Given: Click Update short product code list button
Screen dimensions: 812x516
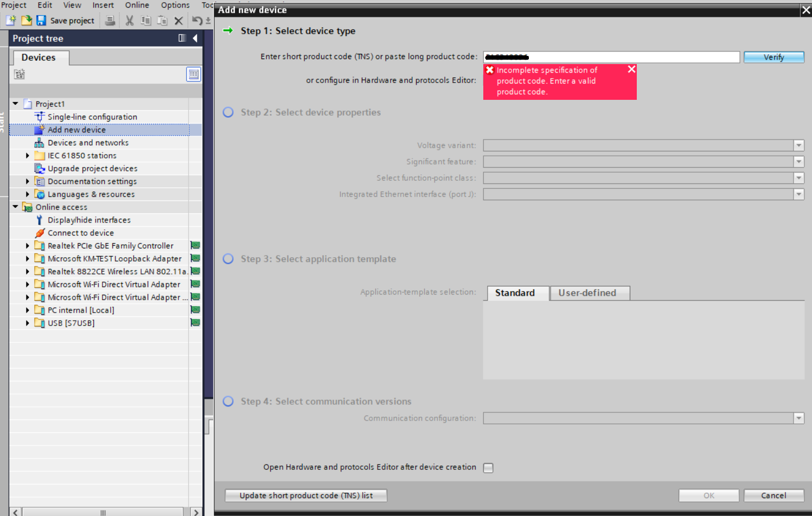Looking at the screenshot, I should tap(306, 495).
